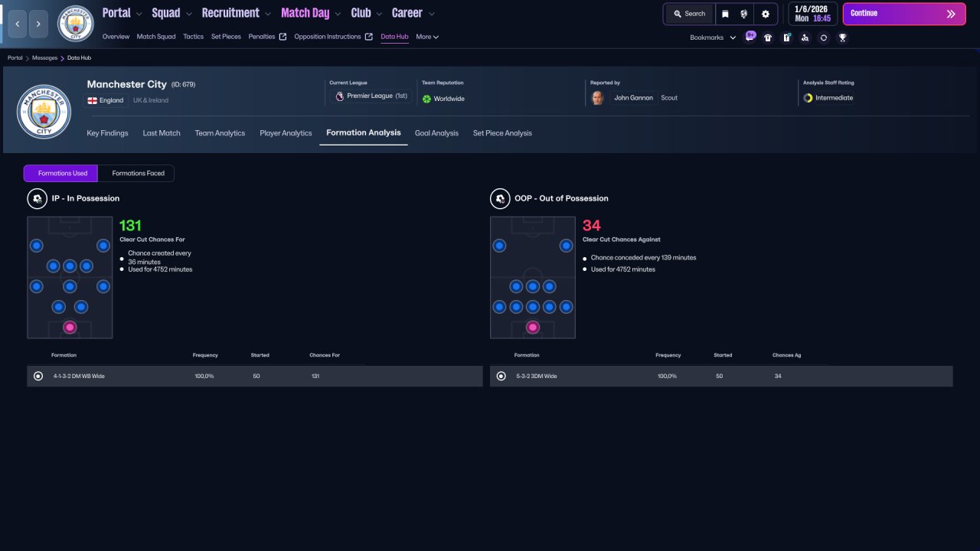Open the settings gear icon

pos(765,14)
